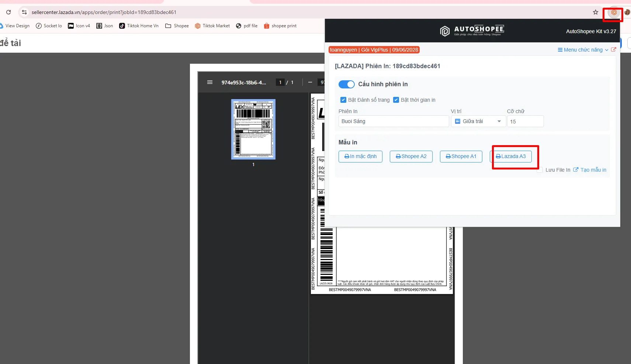
Task: Open the View Design bookmark
Action: tap(15, 26)
